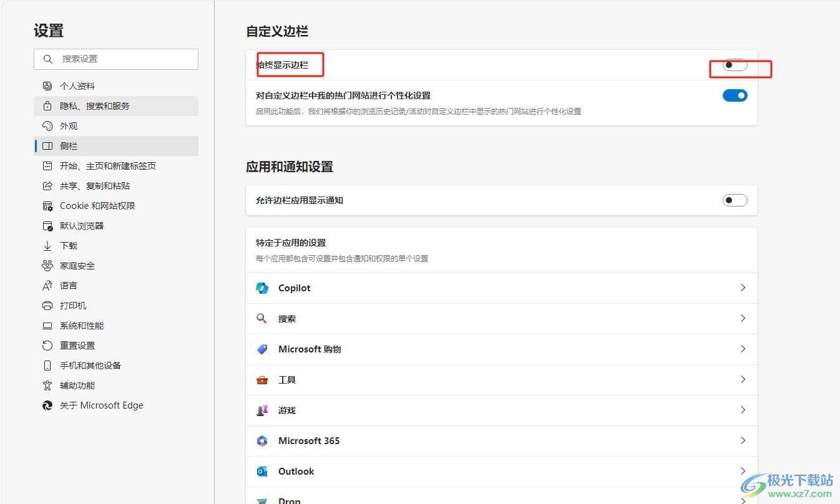The image size is (840, 504).
Task: Open 家庭安全 settings page
Action: tap(116, 266)
